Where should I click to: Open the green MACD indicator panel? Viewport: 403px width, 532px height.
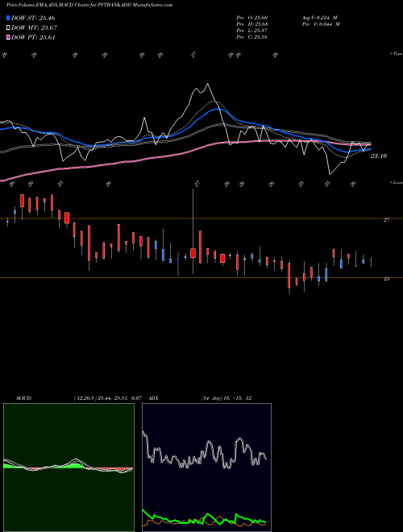69,468
